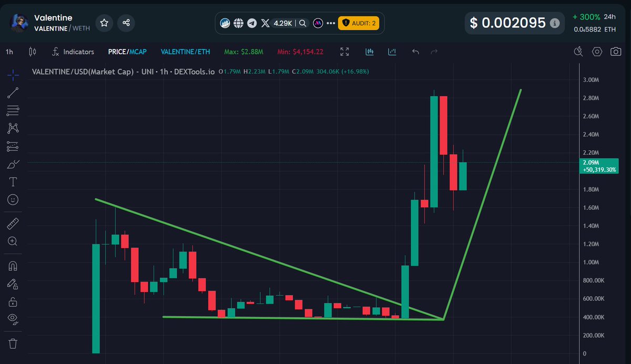Open the chart explorer link icon
Screen dimensions: 631x364
225,23
